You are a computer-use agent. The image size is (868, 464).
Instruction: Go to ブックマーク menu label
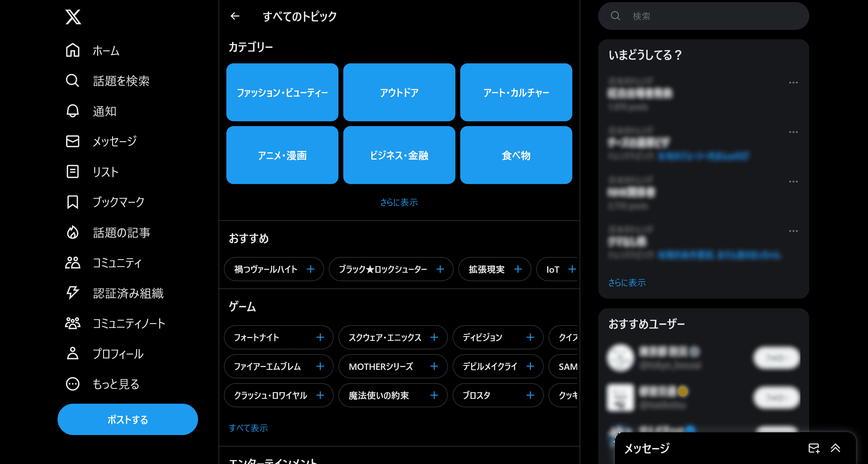[119, 202]
